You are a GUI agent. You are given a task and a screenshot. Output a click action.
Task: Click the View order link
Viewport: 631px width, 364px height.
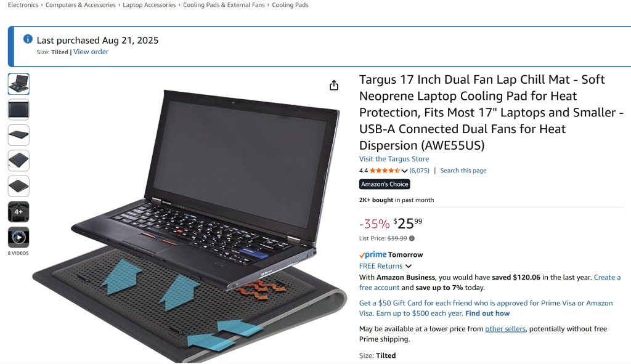click(91, 52)
